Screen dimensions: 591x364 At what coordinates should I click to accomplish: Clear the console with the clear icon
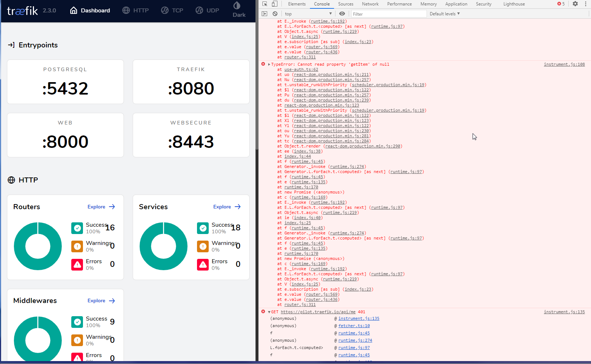point(274,14)
